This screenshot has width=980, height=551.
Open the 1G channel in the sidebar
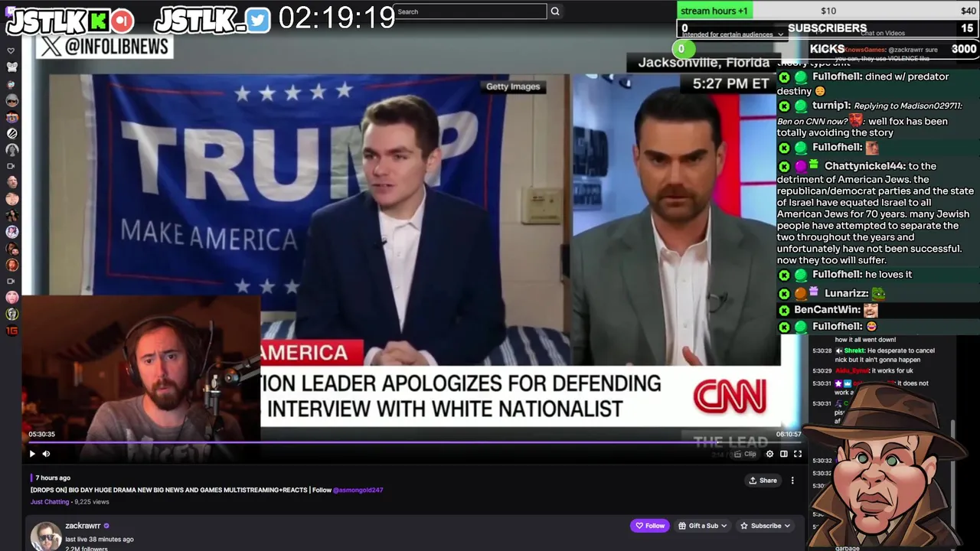(x=11, y=331)
